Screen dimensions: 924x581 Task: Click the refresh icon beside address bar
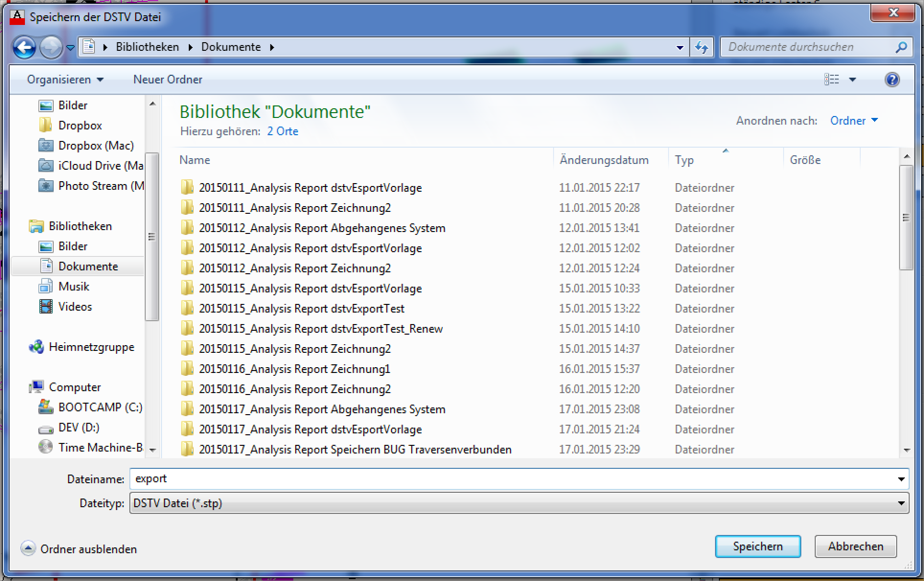(701, 47)
